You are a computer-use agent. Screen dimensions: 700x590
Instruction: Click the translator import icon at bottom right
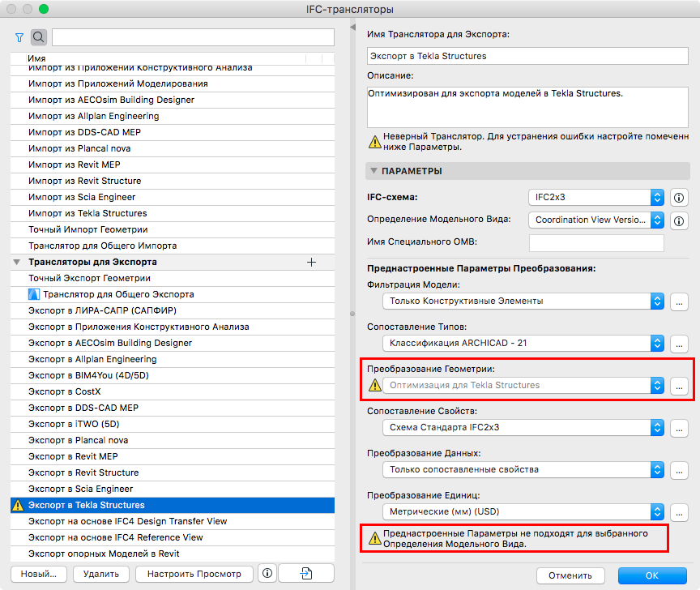click(x=305, y=573)
